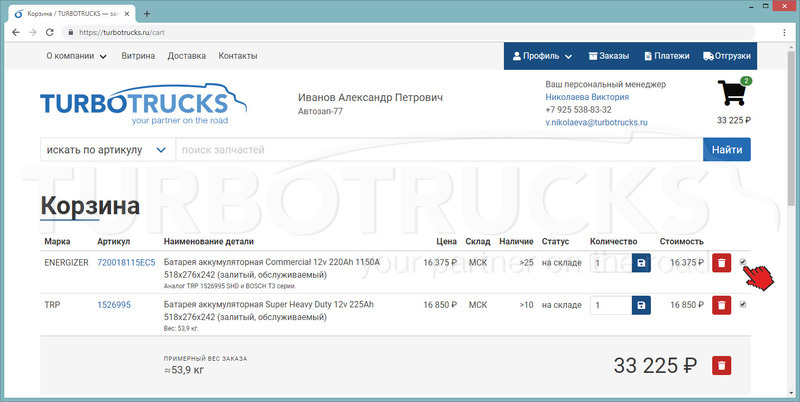Click Корзина heading
The height and width of the screenshot is (402, 800).
[x=90, y=206]
